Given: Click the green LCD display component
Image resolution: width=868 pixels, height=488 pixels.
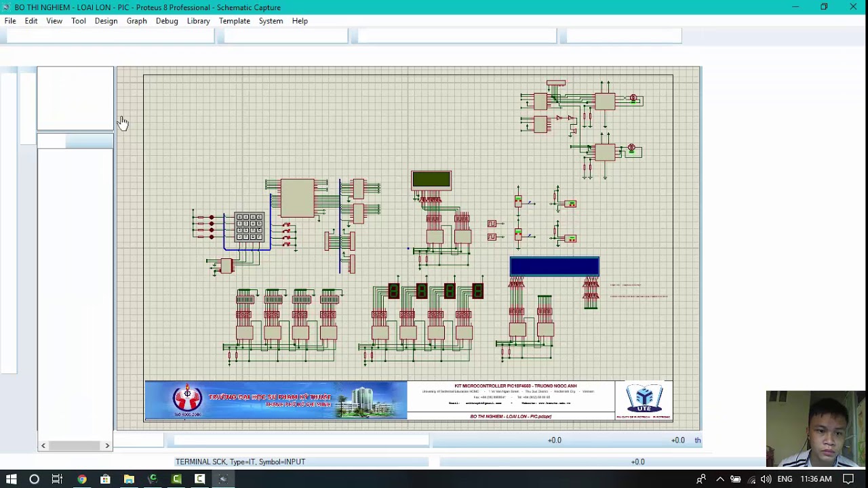Looking at the screenshot, I should pyautogui.click(x=431, y=180).
